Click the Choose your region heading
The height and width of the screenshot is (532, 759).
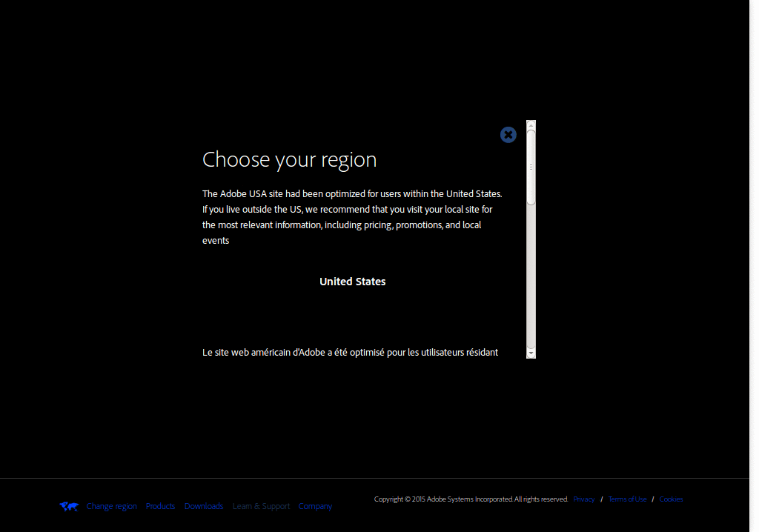click(x=290, y=160)
